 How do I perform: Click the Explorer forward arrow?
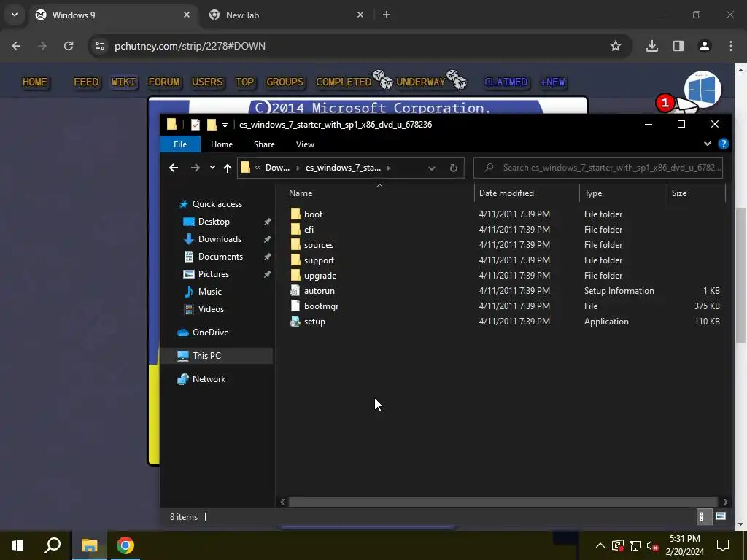(195, 168)
